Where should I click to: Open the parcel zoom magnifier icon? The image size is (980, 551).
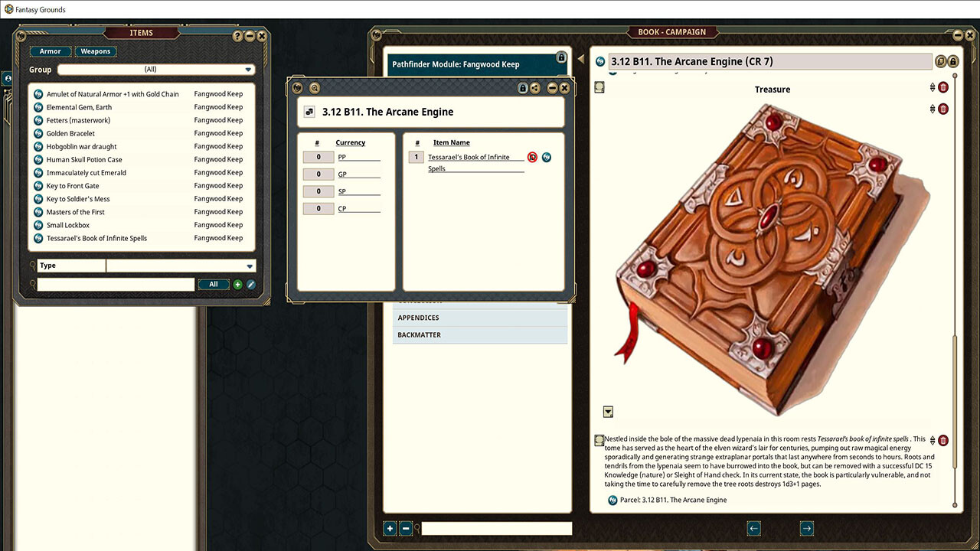(313, 87)
